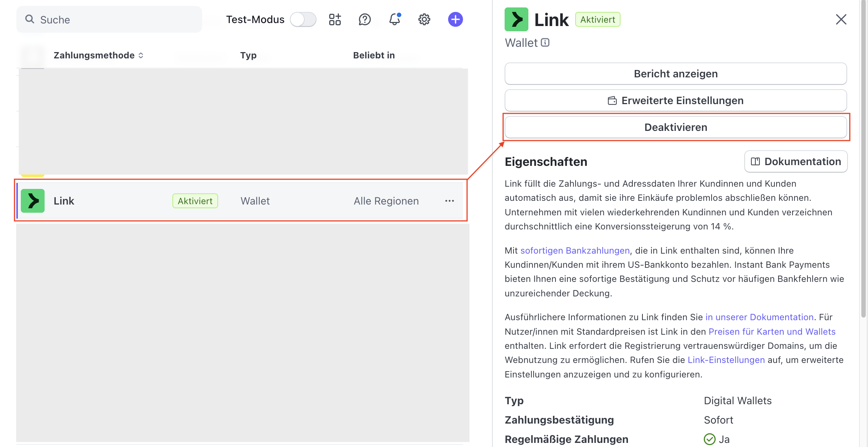Screen dimensions: 868x447
Task: Click the Beliebt in column header
Action: coord(374,55)
